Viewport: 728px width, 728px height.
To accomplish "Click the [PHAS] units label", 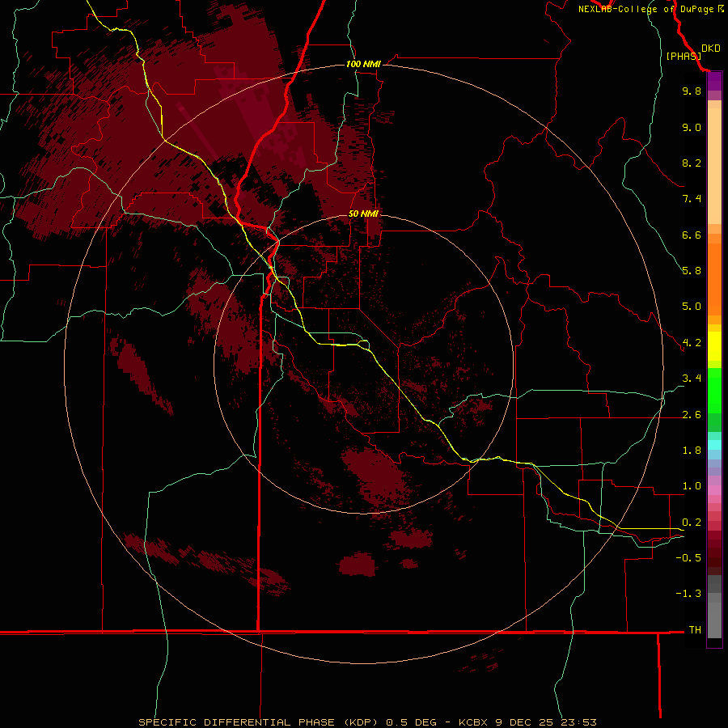I will [x=684, y=56].
